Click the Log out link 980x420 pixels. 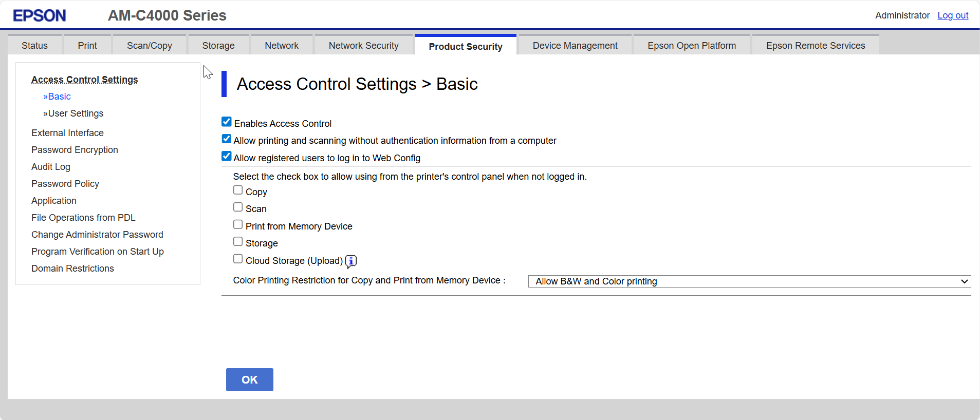click(952, 15)
